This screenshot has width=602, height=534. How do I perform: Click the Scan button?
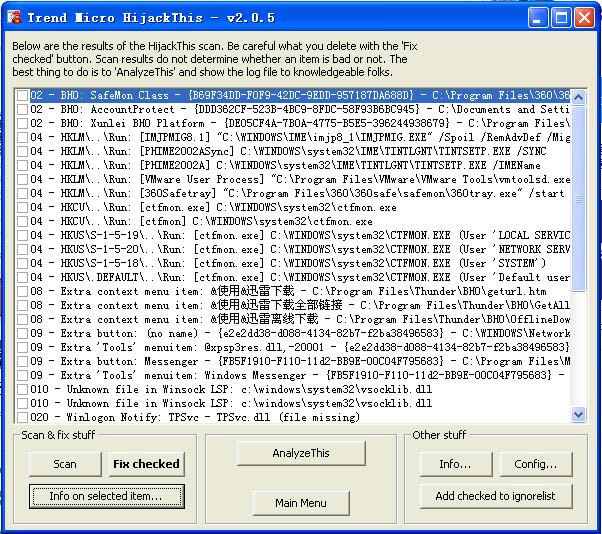[65, 464]
